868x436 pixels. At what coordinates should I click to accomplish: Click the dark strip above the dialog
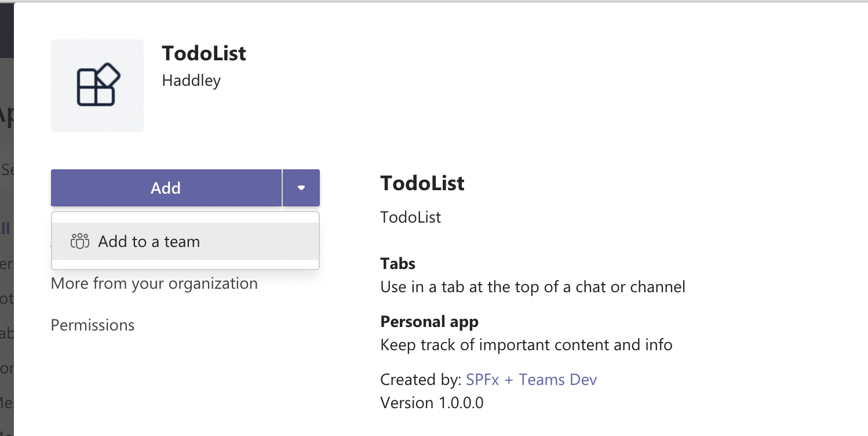pyautogui.click(x=6, y=29)
